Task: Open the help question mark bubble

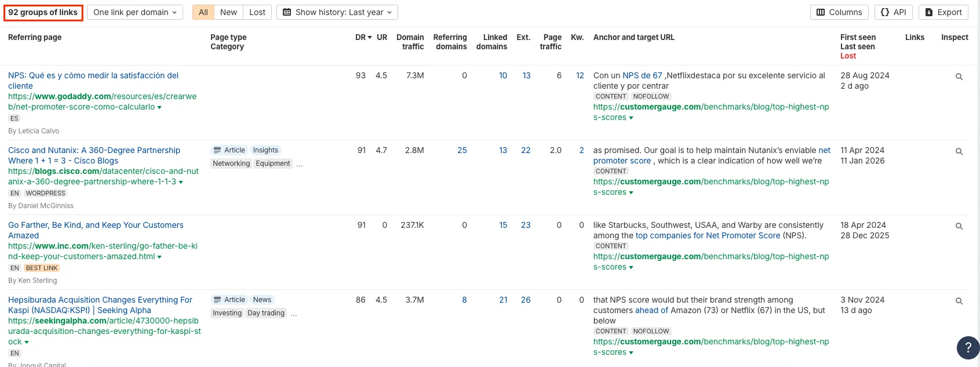Action: (x=967, y=348)
